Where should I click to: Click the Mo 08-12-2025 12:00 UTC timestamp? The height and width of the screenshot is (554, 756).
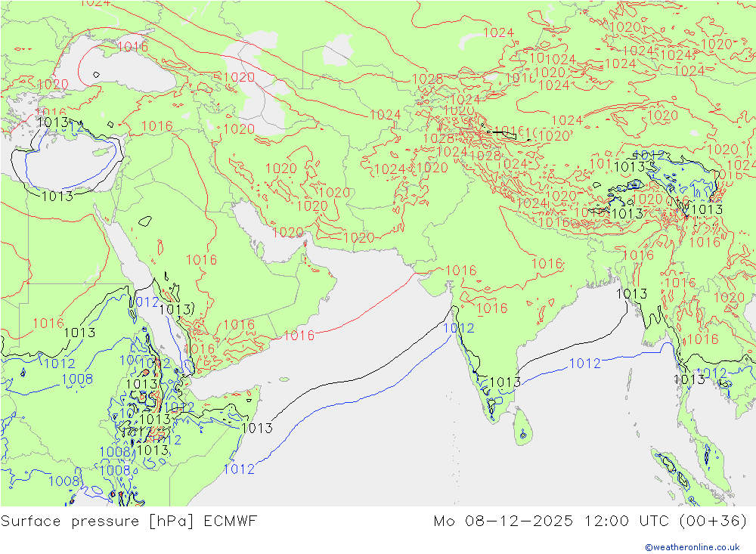point(590,522)
